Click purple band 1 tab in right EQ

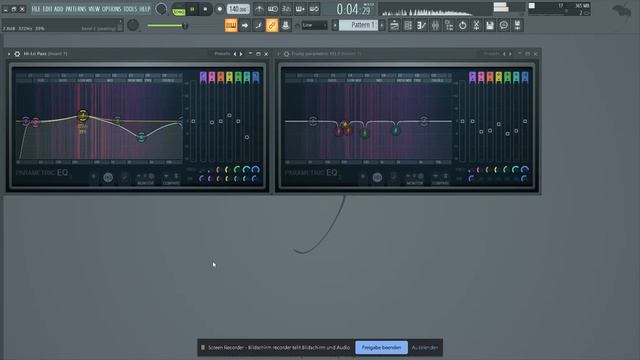coord(473,77)
